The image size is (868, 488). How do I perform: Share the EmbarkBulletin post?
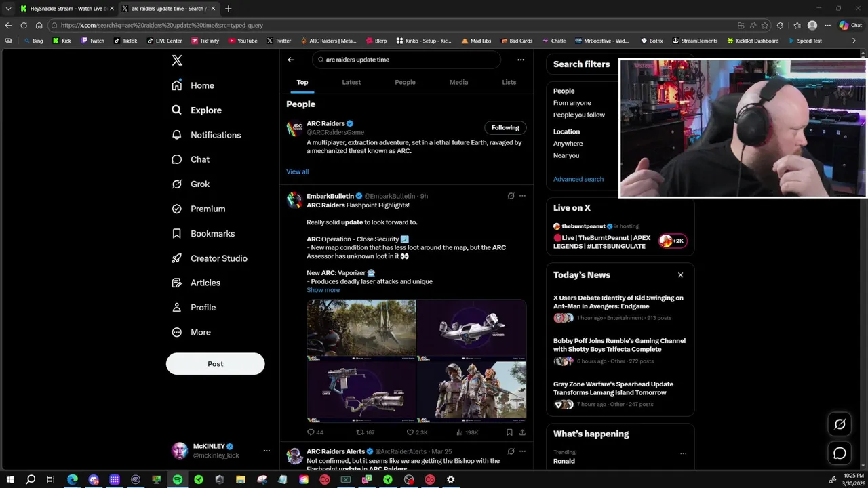click(522, 432)
